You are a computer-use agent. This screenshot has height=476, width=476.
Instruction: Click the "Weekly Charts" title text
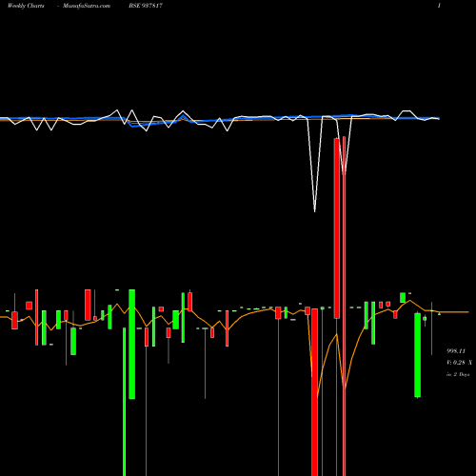coord(26,6)
